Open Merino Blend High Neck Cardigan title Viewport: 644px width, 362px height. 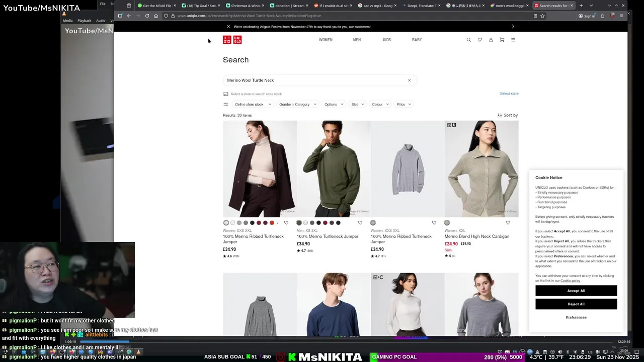[x=477, y=236]
